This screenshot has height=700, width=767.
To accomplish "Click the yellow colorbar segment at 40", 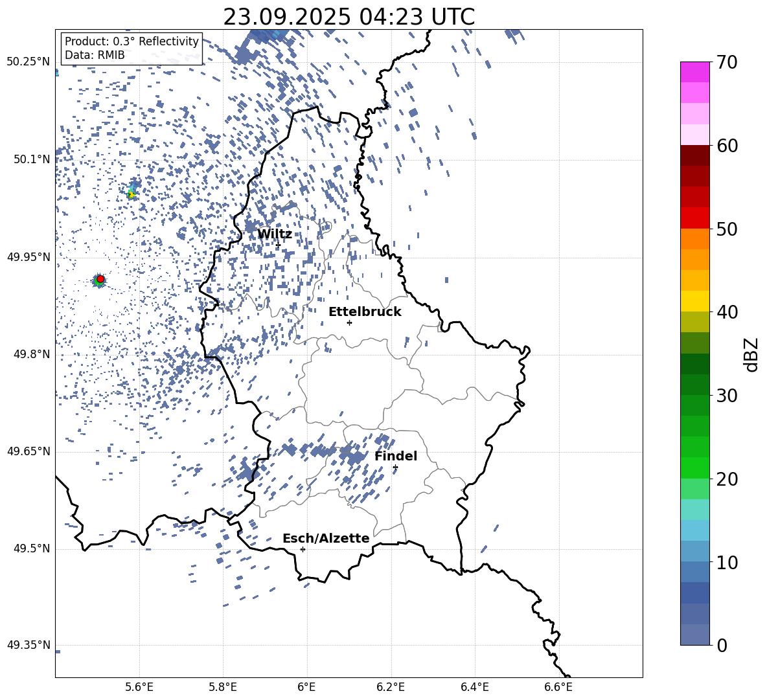I will pyautogui.click(x=694, y=301).
